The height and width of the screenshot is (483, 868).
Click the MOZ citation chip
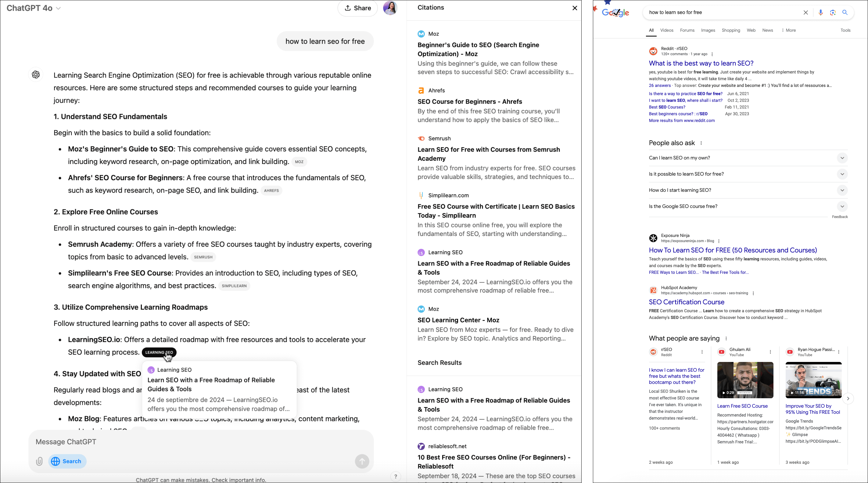point(299,162)
